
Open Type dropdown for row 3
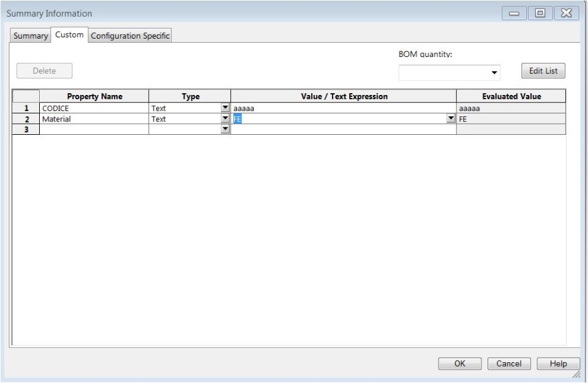pos(225,129)
